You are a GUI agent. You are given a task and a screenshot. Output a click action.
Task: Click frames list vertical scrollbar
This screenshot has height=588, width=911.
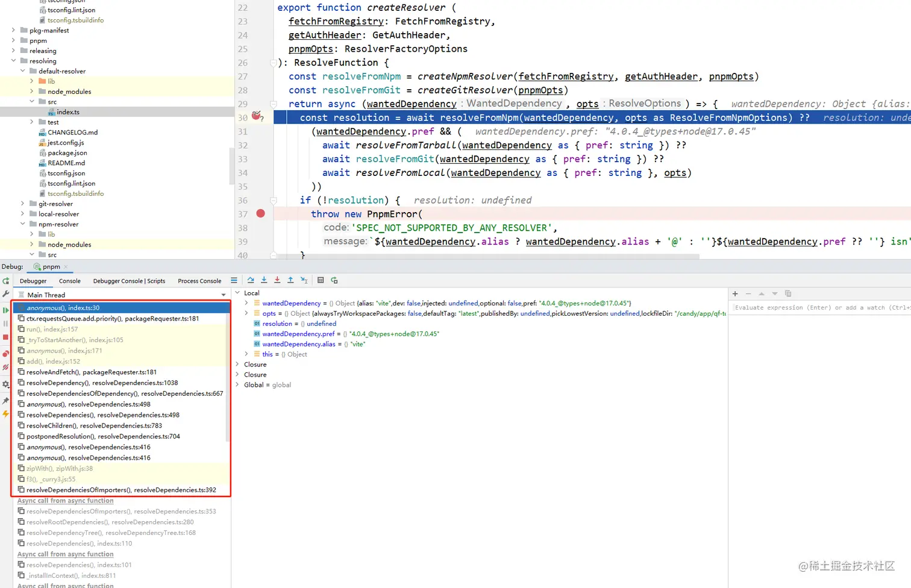click(x=228, y=379)
